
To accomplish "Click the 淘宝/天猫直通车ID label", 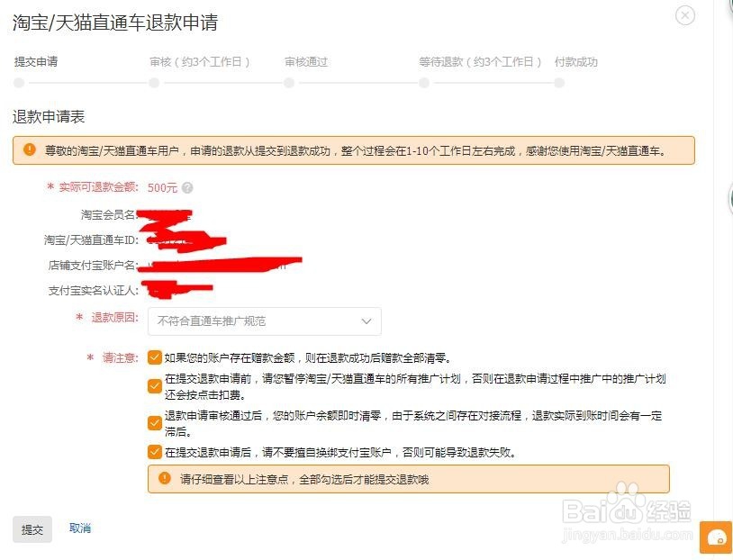I will (91, 240).
